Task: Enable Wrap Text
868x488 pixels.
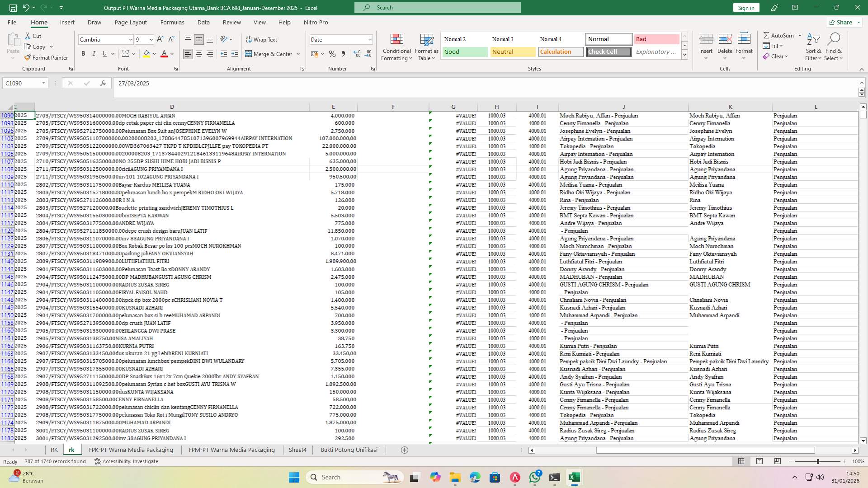Action: 262,39
